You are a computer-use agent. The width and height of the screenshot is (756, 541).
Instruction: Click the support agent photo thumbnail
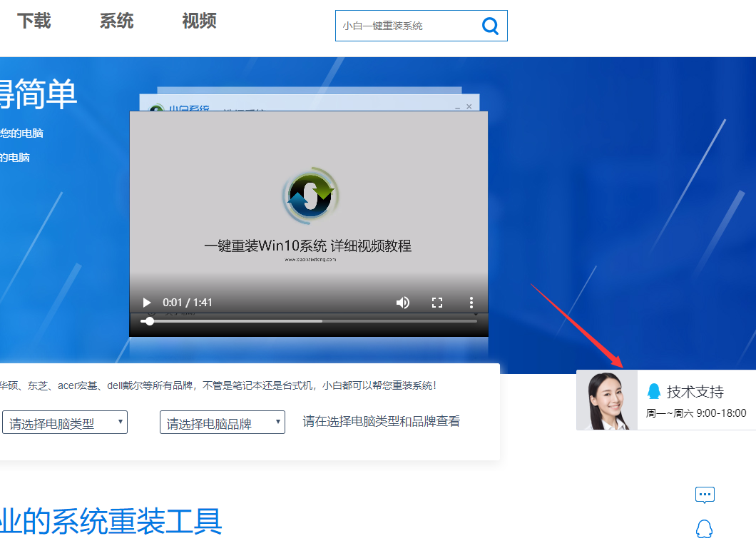pos(606,398)
